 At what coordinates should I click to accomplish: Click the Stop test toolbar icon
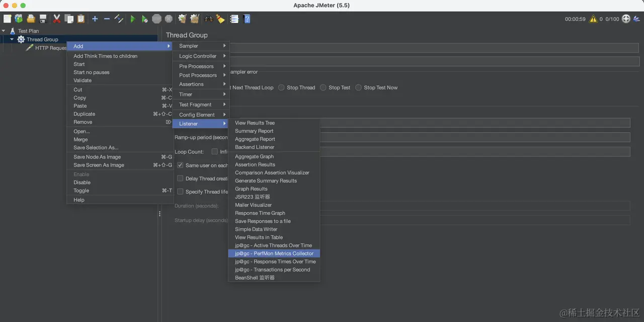click(157, 19)
